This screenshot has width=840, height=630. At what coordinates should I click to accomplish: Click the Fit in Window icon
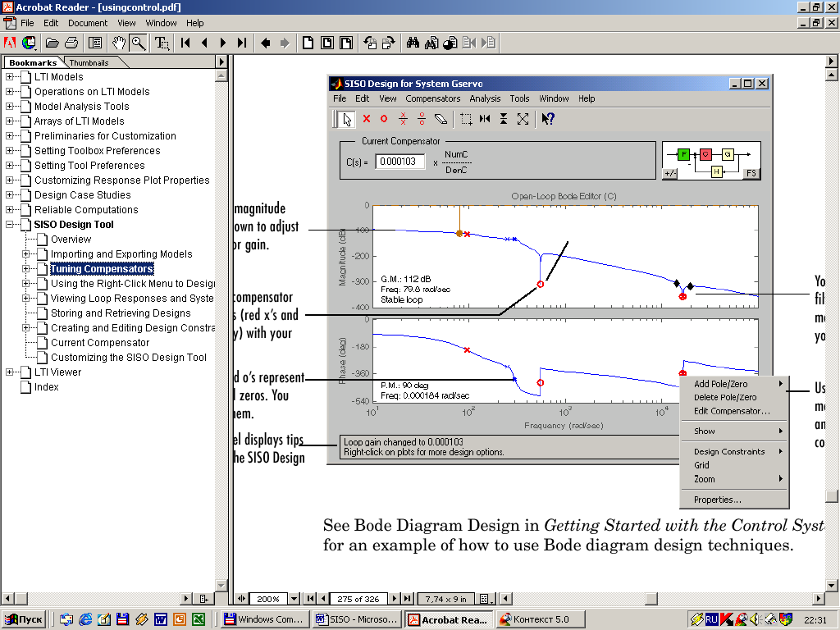click(326, 43)
